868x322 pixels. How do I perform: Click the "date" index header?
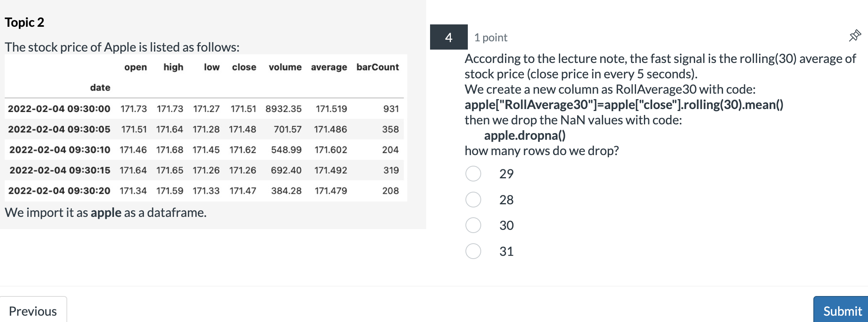(100, 87)
